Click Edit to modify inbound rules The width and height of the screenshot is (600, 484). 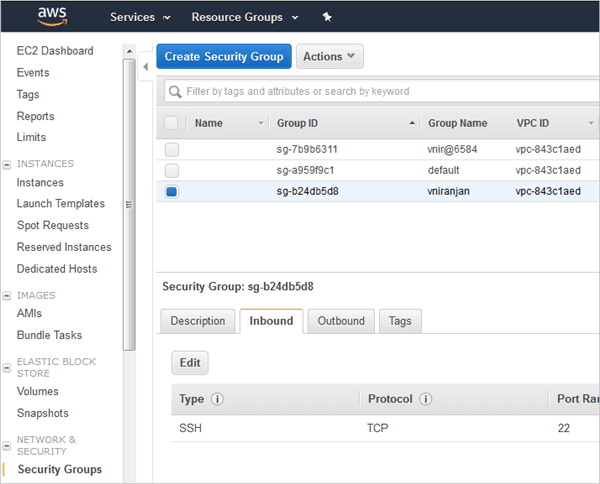(x=190, y=363)
